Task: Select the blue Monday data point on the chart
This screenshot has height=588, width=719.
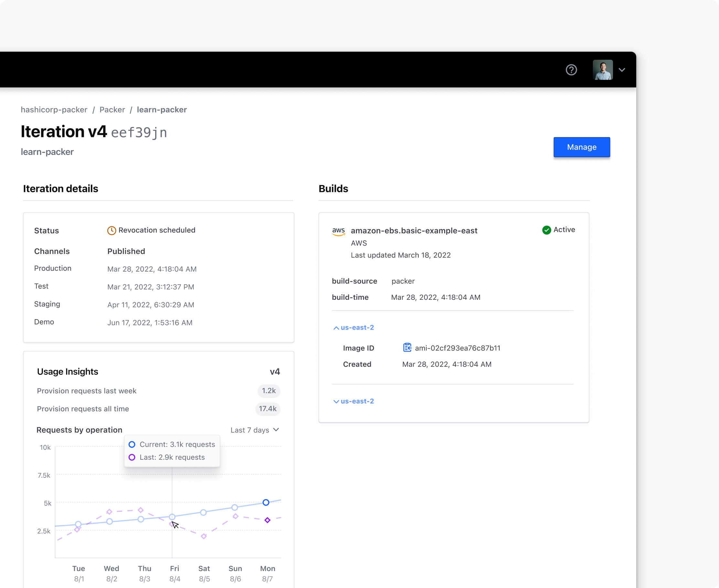Action: (x=266, y=502)
